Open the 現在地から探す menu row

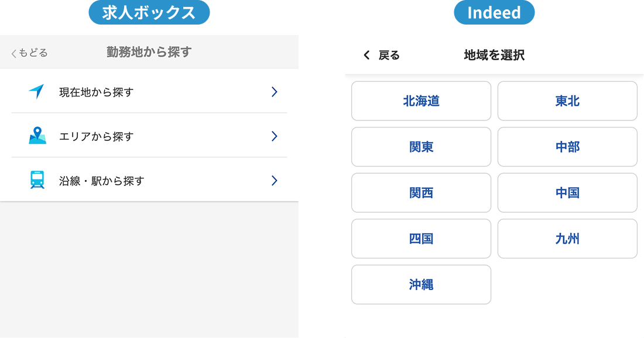149,92
